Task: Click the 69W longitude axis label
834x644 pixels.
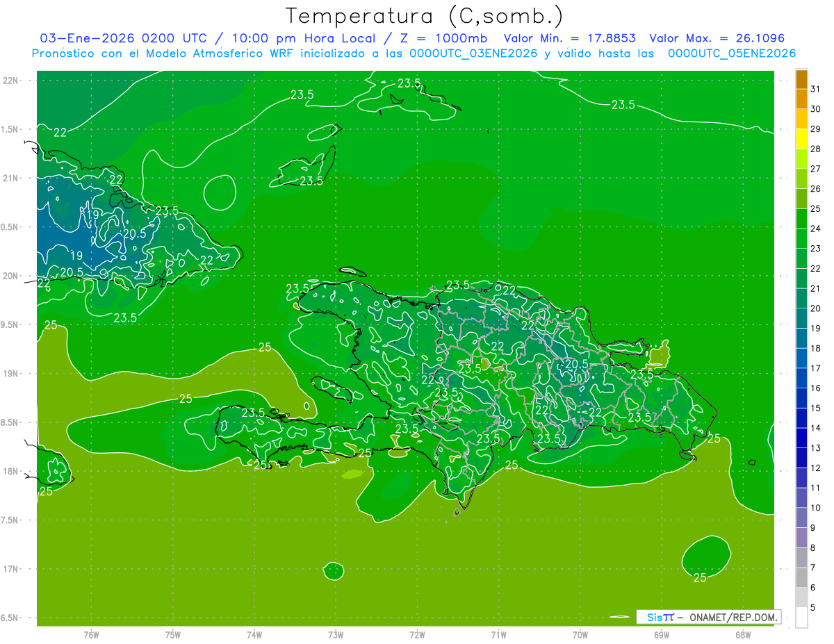Action: tap(662, 634)
